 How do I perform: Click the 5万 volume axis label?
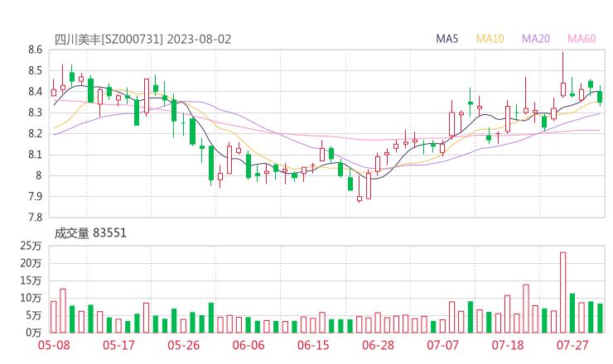pyautogui.click(x=34, y=315)
